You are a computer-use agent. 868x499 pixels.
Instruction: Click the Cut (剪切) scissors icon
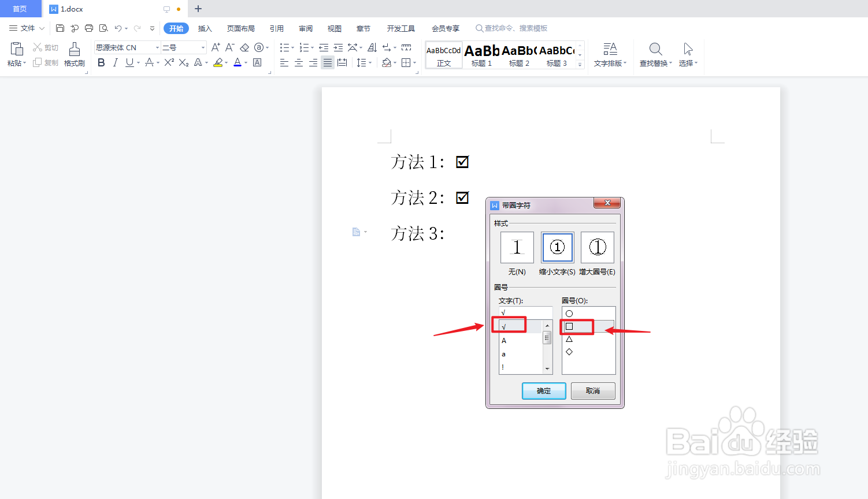coord(38,47)
